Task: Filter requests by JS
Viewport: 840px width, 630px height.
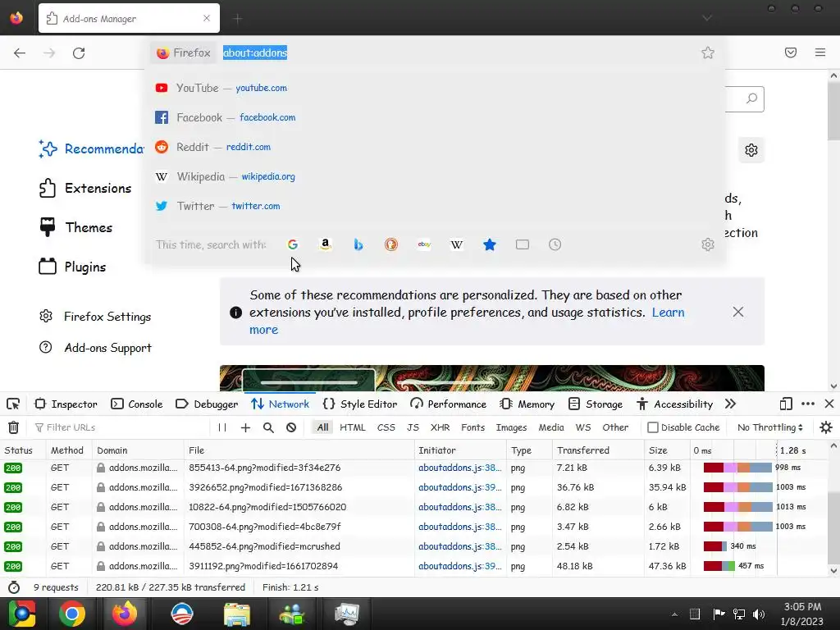Action: coord(413,427)
